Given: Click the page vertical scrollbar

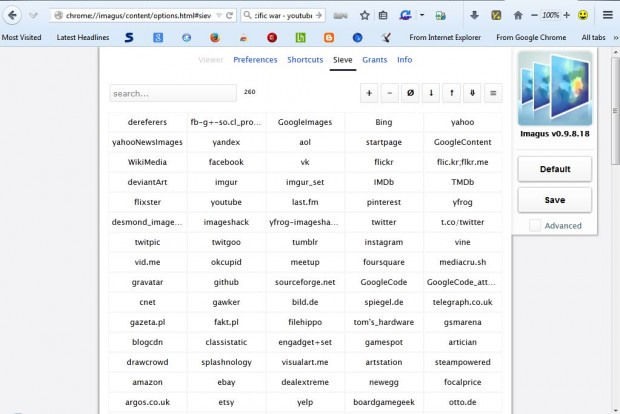Looking at the screenshot, I should coord(615,111).
